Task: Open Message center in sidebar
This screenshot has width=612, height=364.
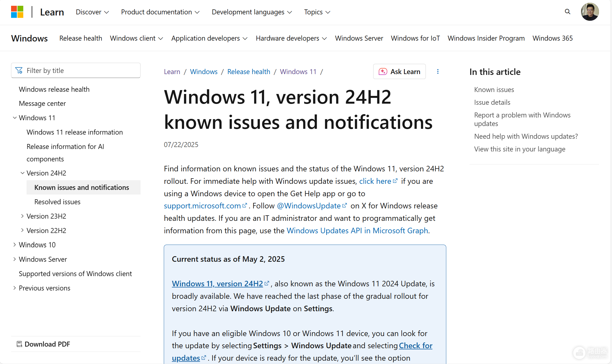Action: click(42, 103)
